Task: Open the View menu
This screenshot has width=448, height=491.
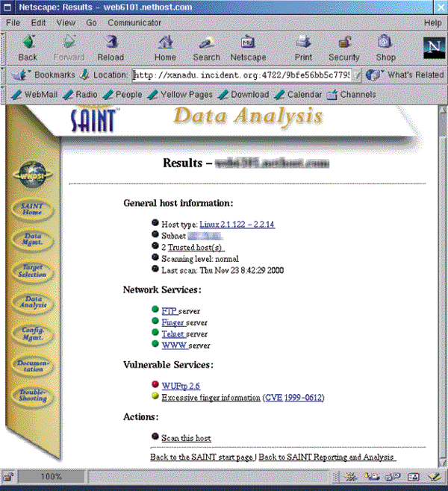Action: point(66,23)
